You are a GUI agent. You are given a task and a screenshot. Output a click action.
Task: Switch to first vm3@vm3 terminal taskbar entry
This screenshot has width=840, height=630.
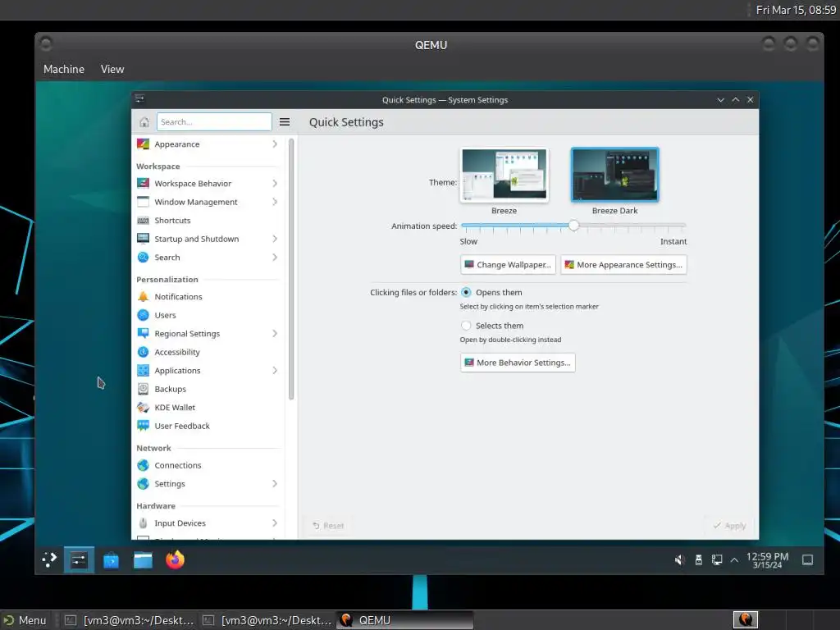click(x=129, y=620)
